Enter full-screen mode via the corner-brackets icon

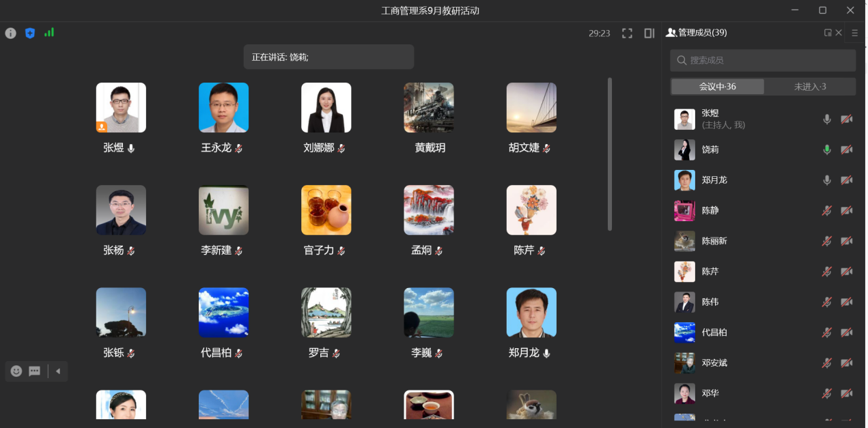click(x=627, y=33)
